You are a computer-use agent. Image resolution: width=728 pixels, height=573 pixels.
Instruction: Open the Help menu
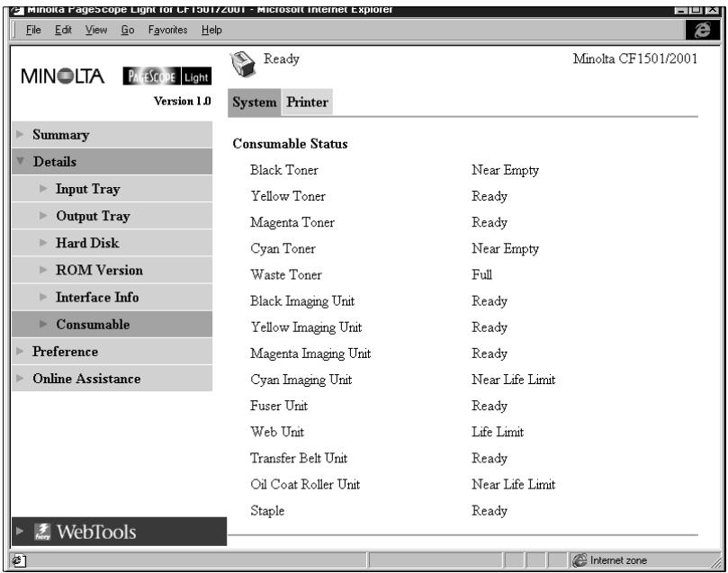[x=211, y=31]
